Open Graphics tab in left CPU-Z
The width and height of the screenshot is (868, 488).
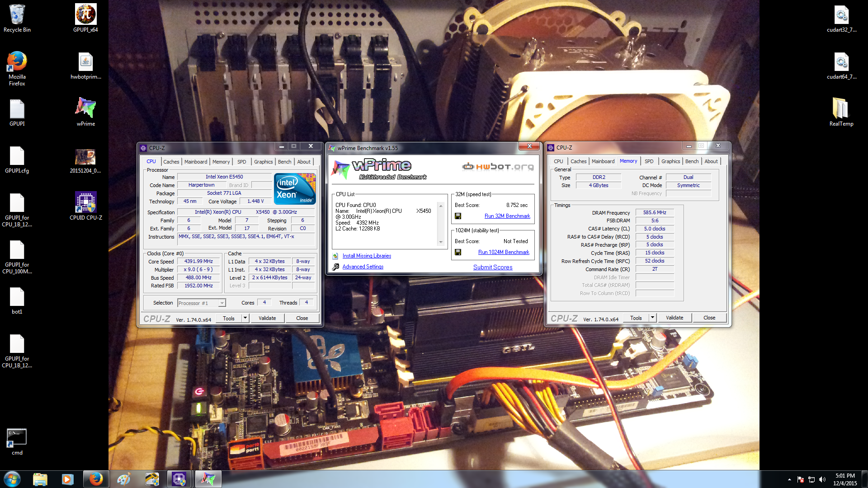[263, 162]
